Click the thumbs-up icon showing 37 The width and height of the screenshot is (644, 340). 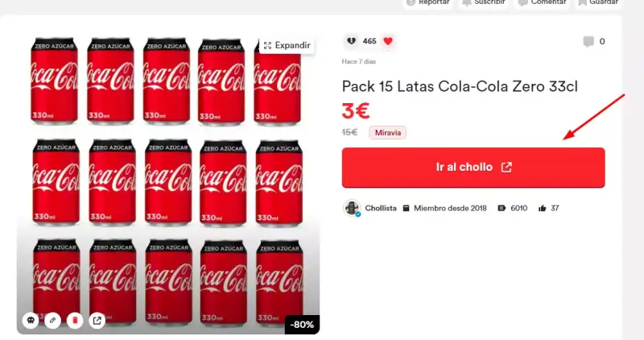[542, 209]
